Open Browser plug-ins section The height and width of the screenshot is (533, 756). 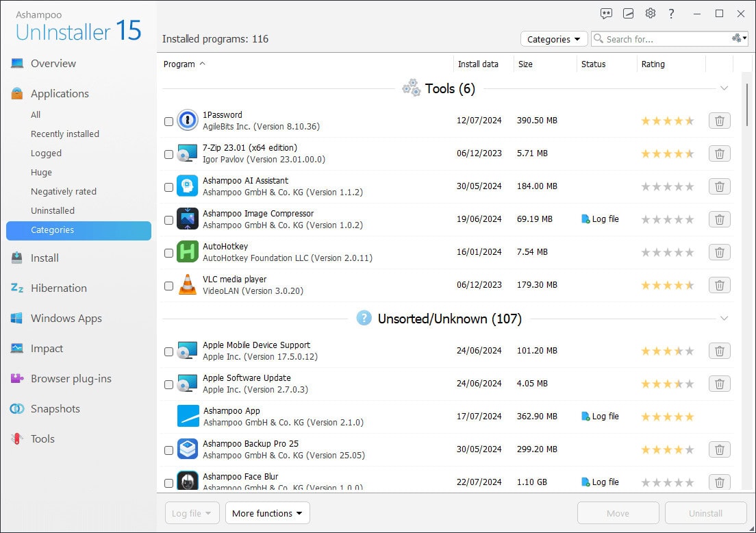tap(71, 379)
